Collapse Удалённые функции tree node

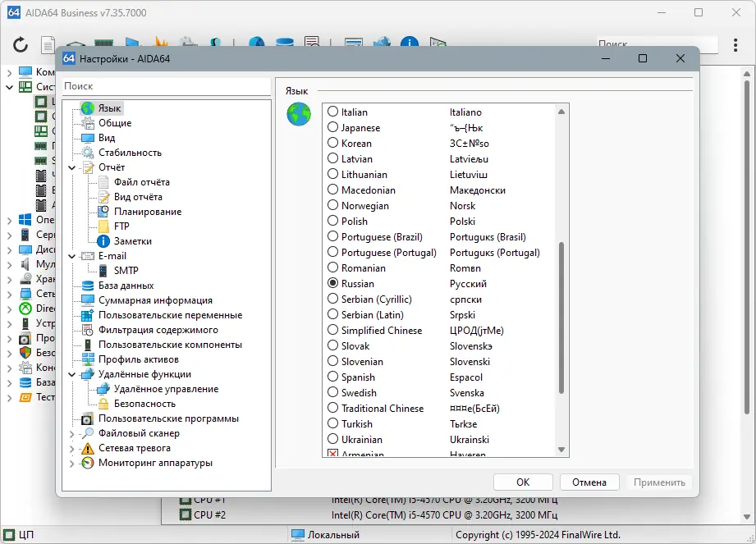(72, 374)
